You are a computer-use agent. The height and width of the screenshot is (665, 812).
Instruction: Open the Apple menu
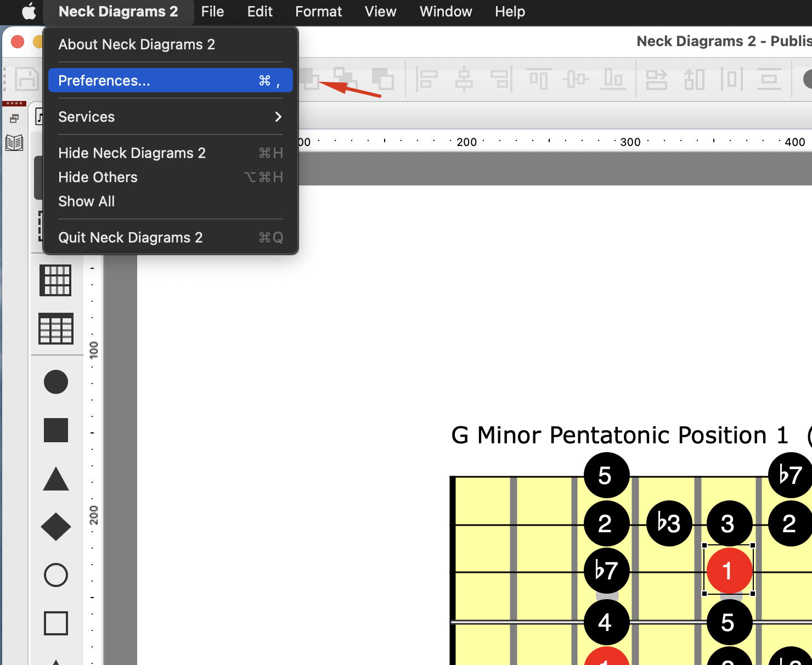pos(29,12)
